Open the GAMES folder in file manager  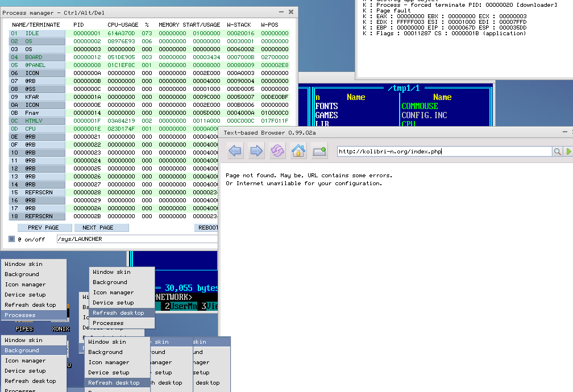(327, 115)
